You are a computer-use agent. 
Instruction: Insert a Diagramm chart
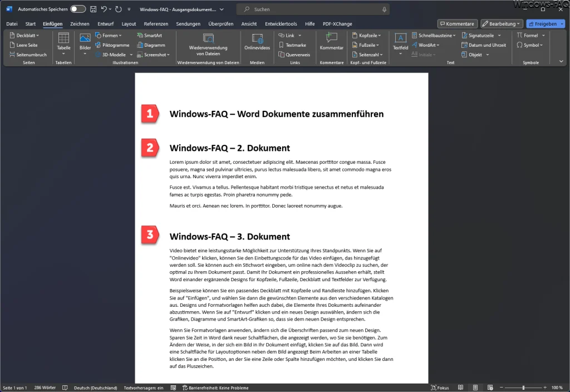tap(151, 45)
